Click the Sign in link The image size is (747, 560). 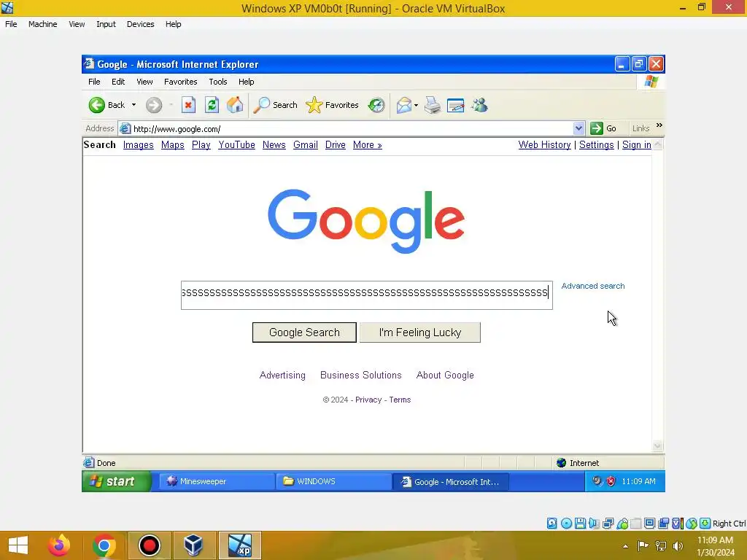click(x=636, y=145)
